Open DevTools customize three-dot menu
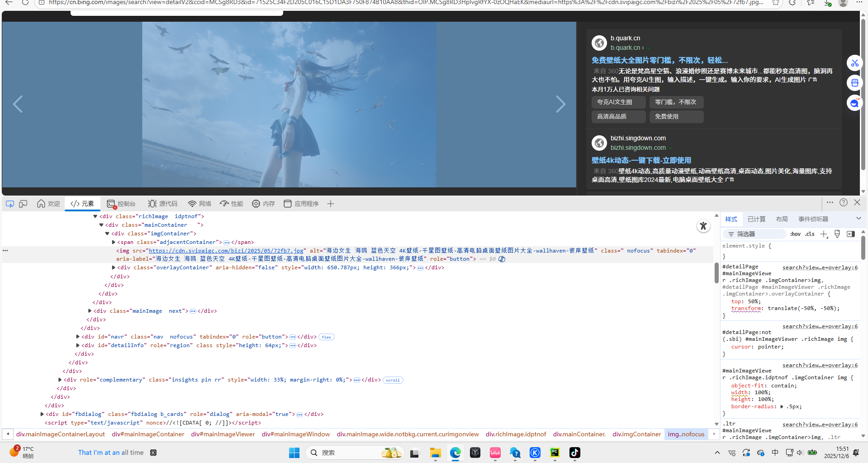Image resolution: width=868 pixels, height=463 pixels. click(x=830, y=202)
